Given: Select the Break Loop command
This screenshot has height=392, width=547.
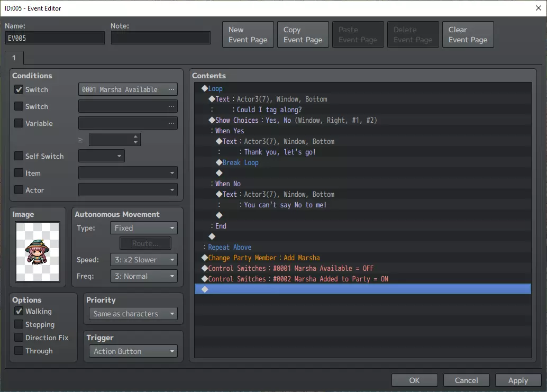Looking at the screenshot, I should 240,163.
